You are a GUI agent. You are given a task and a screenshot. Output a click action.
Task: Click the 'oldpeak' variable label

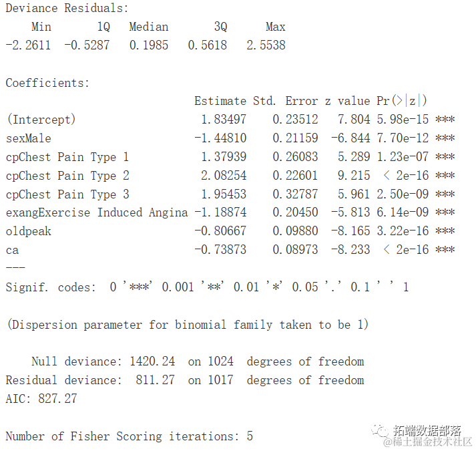[x=28, y=231]
